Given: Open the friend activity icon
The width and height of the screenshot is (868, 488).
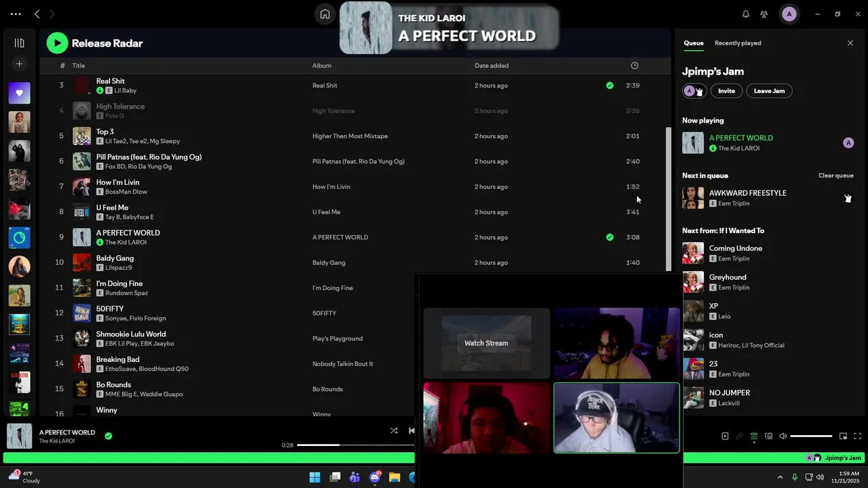Looking at the screenshot, I should pyautogui.click(x=764, y=14).
